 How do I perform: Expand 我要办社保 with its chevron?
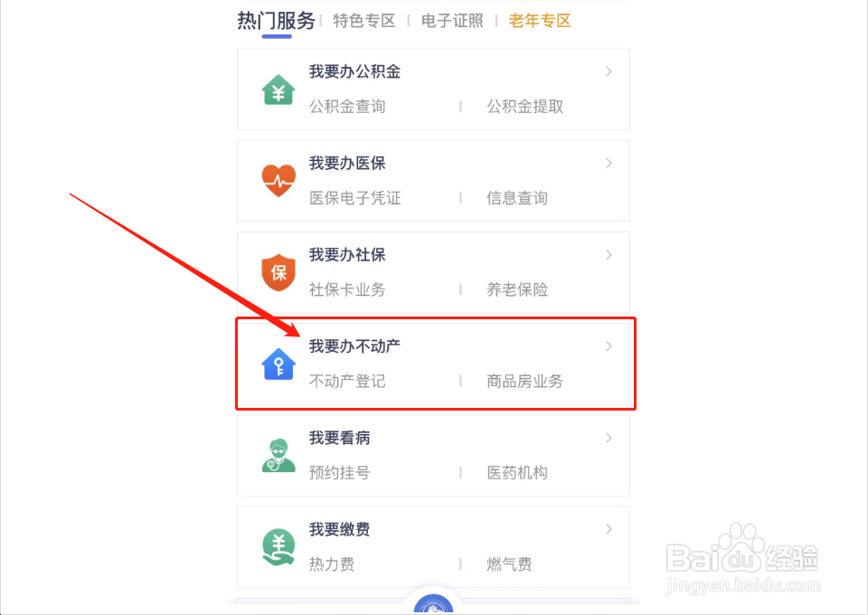[609, 255]
